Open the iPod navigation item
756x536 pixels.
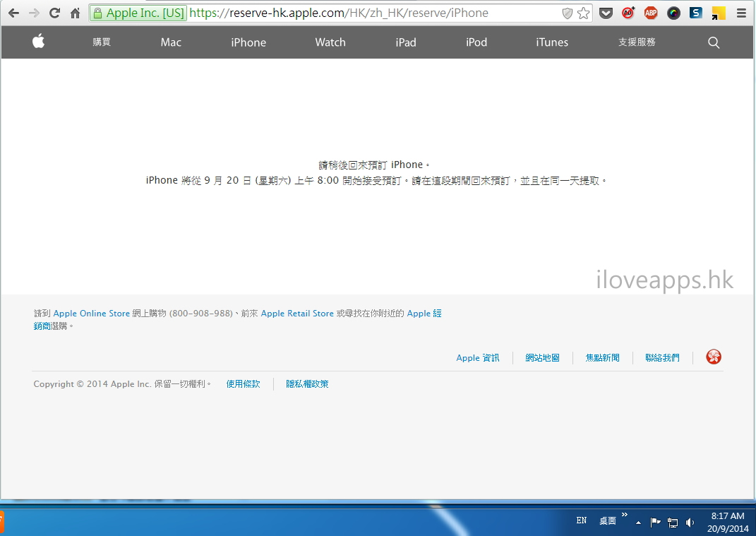pyautogui.click(x=476, y=42)
